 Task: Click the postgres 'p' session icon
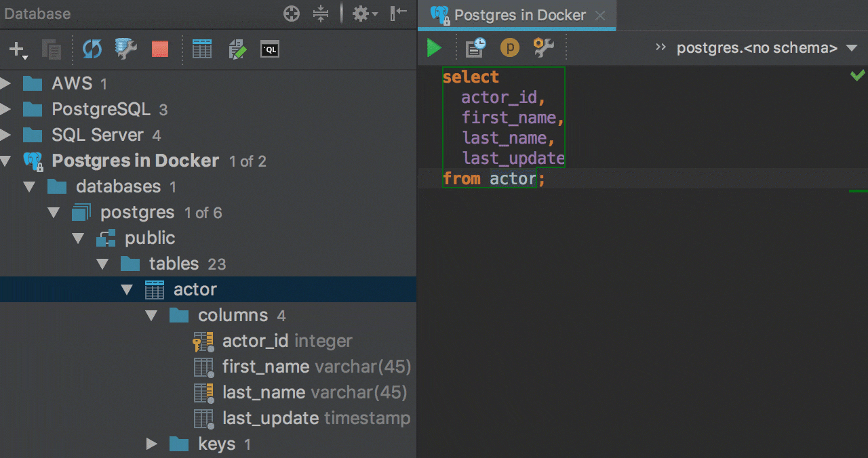coord(509,48)
